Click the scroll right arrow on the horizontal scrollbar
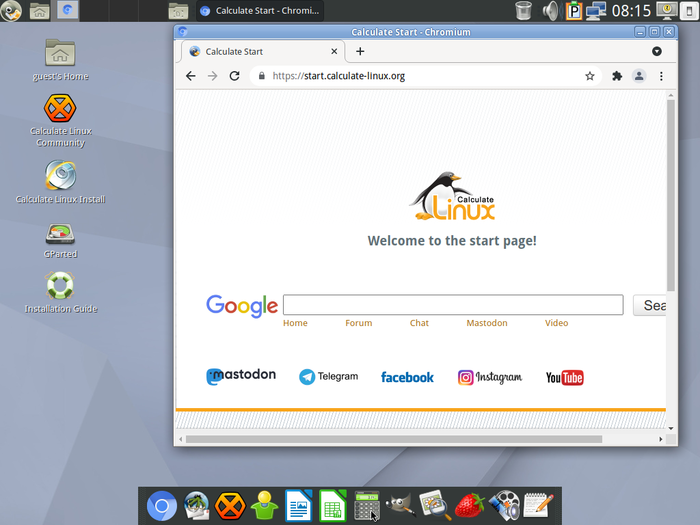Screen dimensions: 700x525 coord(661,439)
